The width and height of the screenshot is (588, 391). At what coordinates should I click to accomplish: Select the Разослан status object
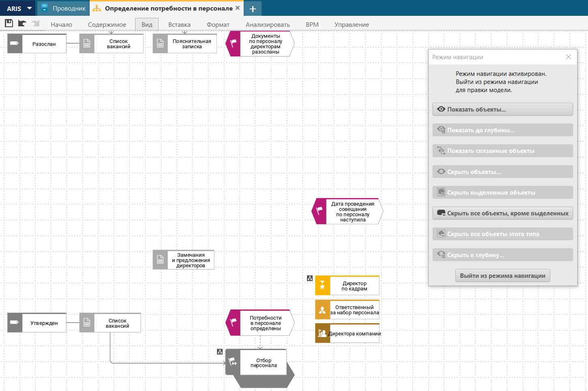click(37, 43)
